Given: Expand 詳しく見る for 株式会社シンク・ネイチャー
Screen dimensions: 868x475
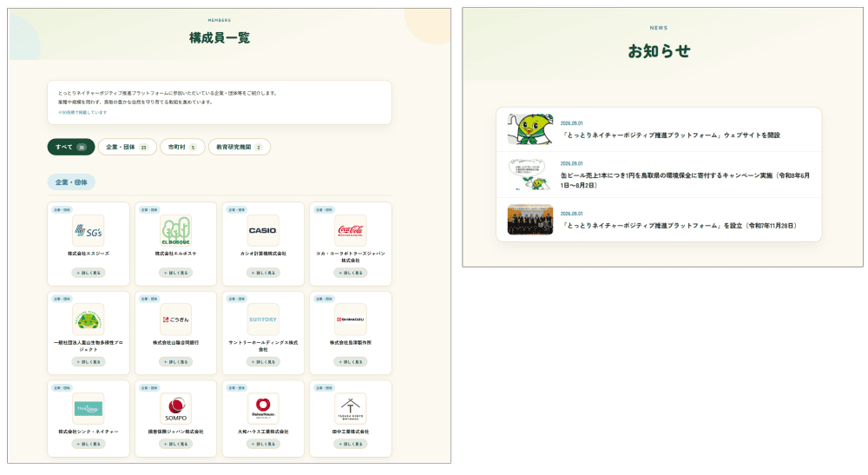Looking at the screenshot, I should click(x=89, y=444).
